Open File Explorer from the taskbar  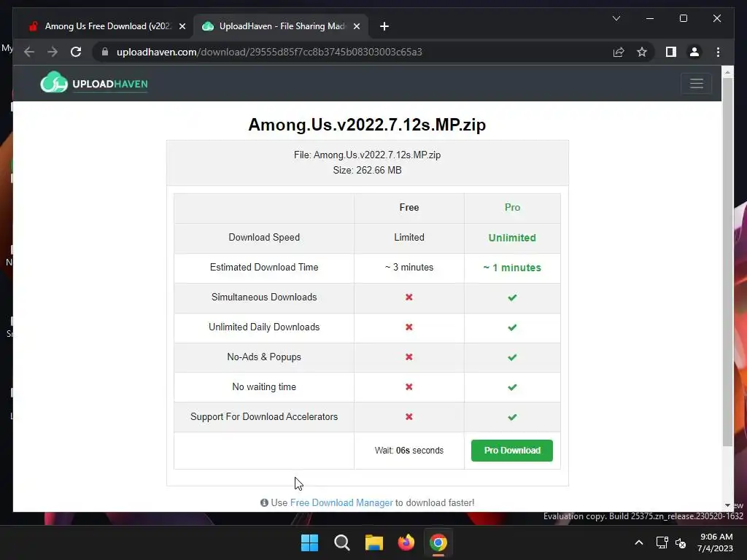coord(374,542)
